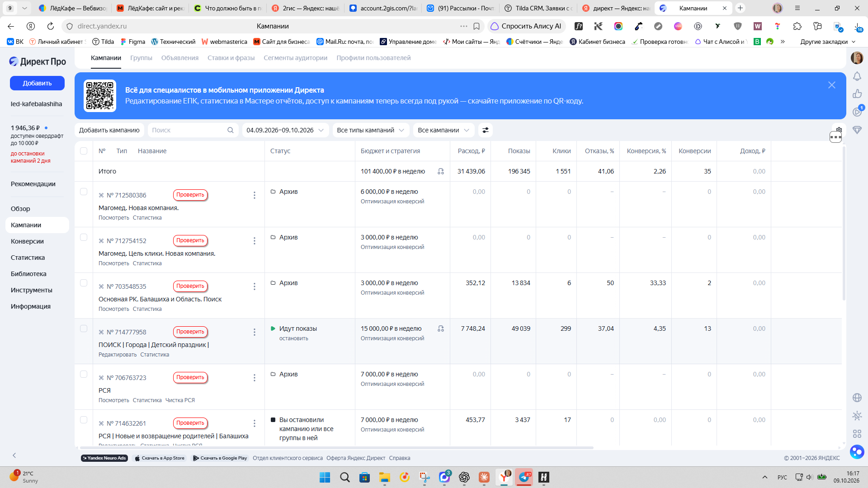
Task: Open three-dot menu for campaign 714777958
Action: click(255, 332)
